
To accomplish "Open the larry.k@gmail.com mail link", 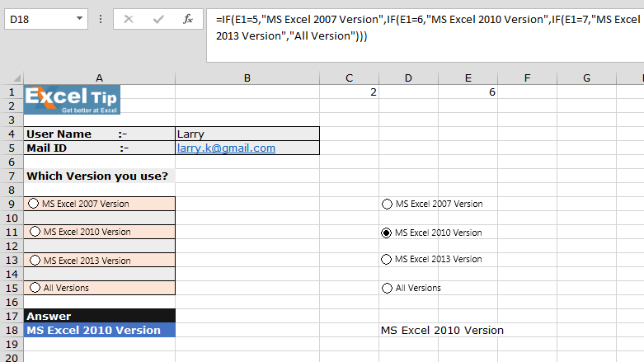I will point(226,148).
